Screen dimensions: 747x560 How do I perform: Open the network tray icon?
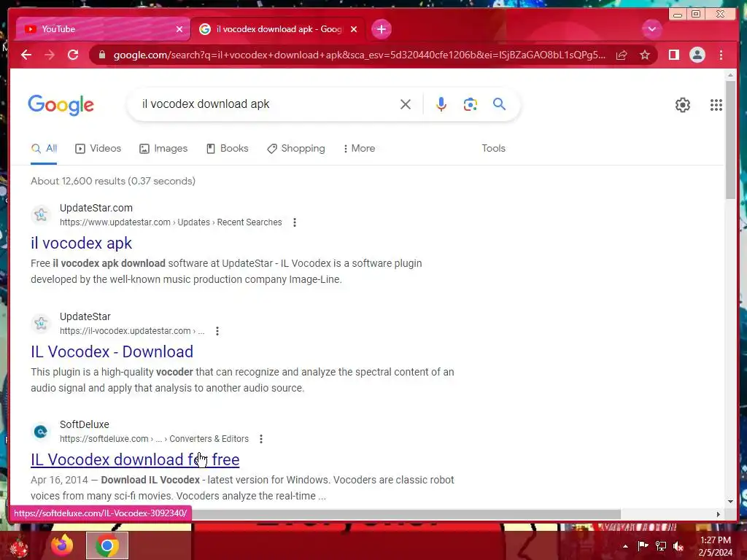tap(661, 546)
